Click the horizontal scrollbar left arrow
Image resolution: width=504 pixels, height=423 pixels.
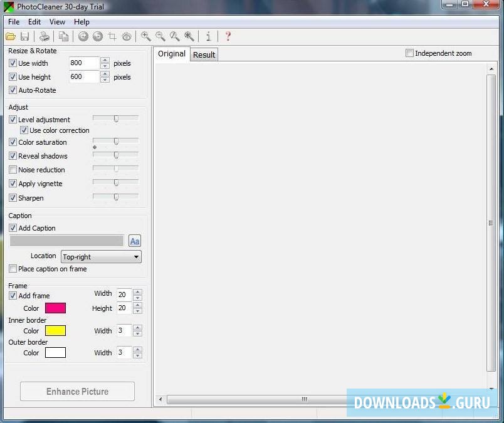tap(160, 400)
